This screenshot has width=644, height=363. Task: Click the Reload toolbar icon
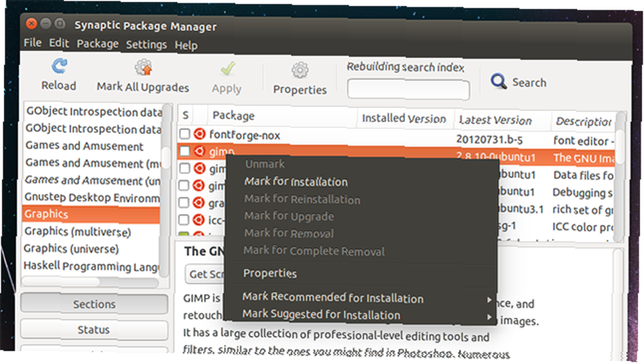click(59, 66)
